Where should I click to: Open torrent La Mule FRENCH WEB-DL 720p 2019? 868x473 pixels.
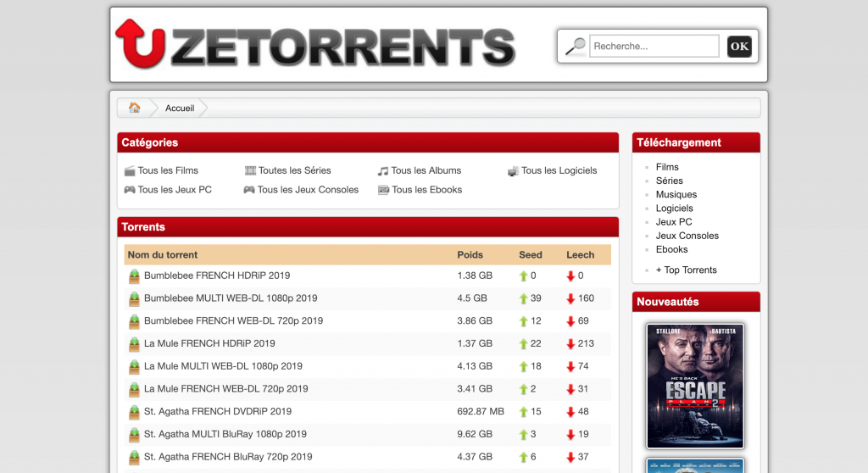click(225, 389)
